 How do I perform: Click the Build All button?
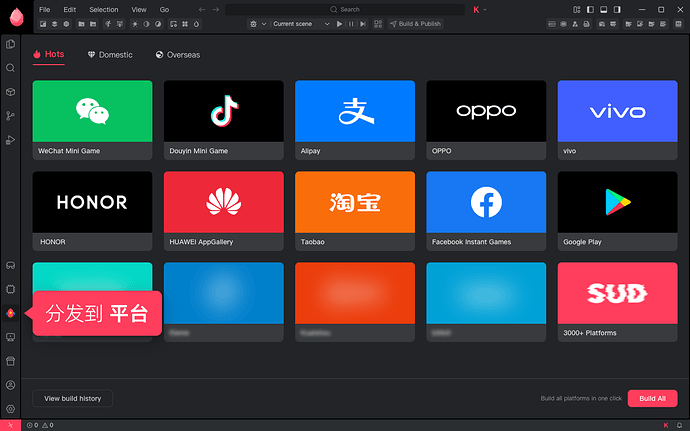coord(653,398)
